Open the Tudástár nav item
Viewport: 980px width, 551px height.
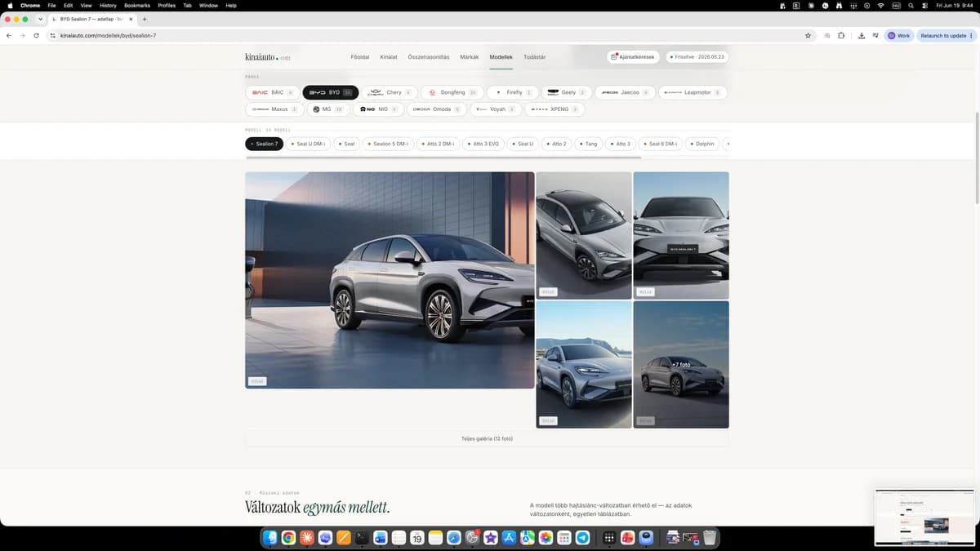(534, 57)
